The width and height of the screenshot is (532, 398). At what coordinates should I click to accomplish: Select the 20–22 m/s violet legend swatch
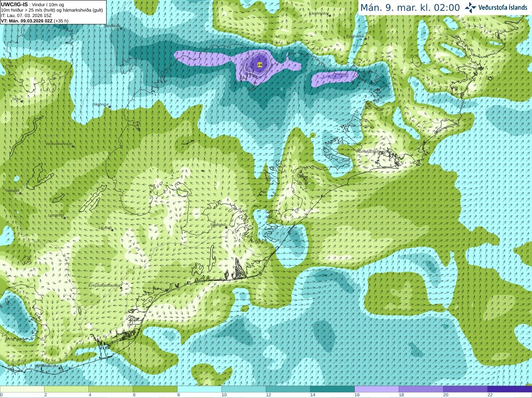pyautogui.click(x=465, y=389)
